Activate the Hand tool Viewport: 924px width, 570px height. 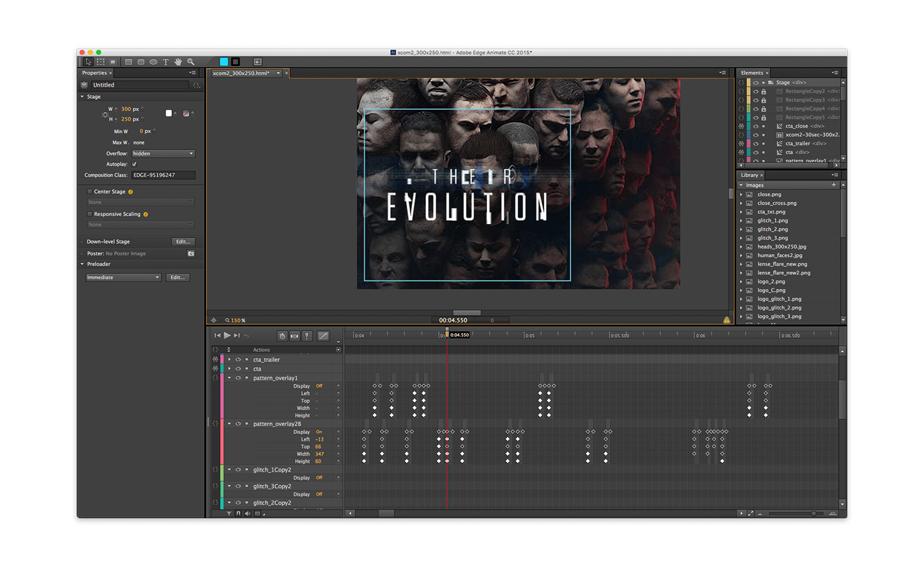(178, 62)
